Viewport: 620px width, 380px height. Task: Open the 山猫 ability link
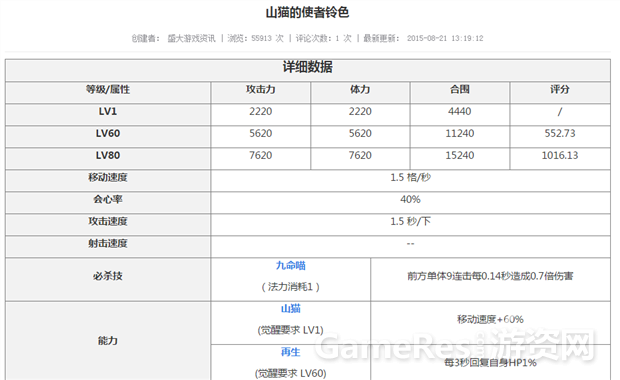click(291, 309)
